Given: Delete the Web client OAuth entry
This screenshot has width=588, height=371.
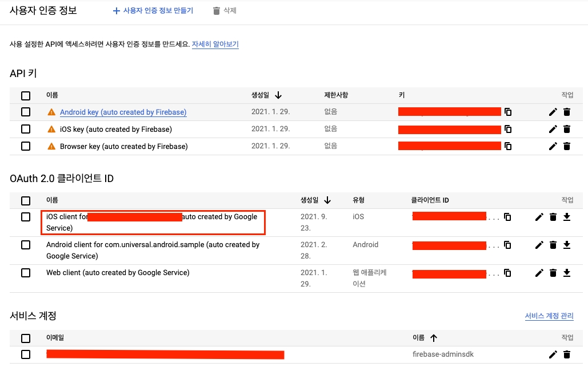Looking at the screenshot, I should coord(553,273).
